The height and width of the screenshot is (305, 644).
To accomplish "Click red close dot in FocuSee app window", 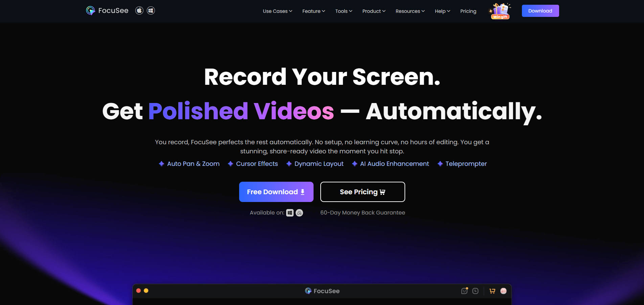I will click(139, 290).
